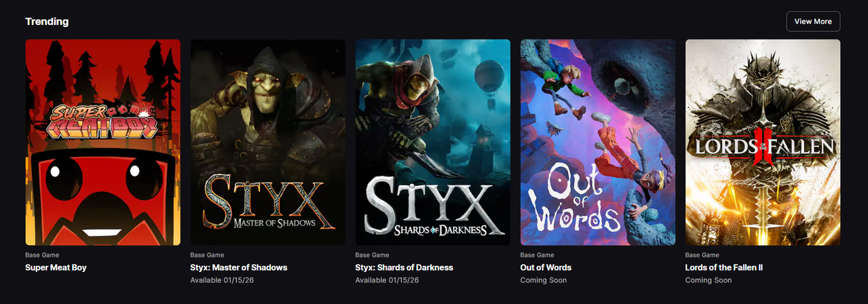The width and height of the screenshot is (868, 304).
Task: Click Base Game label above Out of Words
Action: (537, 255)
